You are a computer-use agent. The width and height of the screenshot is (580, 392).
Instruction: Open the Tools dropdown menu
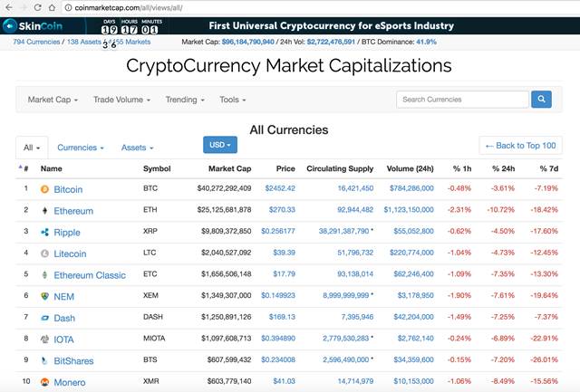click(232, 100)
